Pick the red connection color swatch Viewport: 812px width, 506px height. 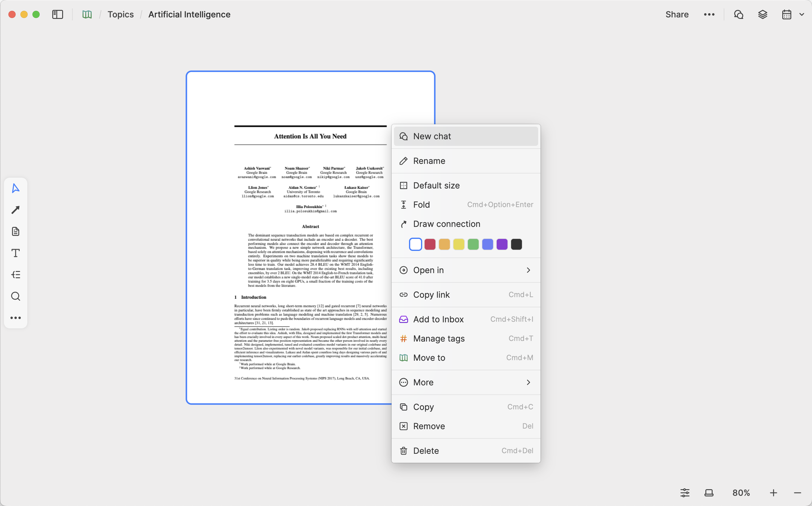tap(430, 244)
